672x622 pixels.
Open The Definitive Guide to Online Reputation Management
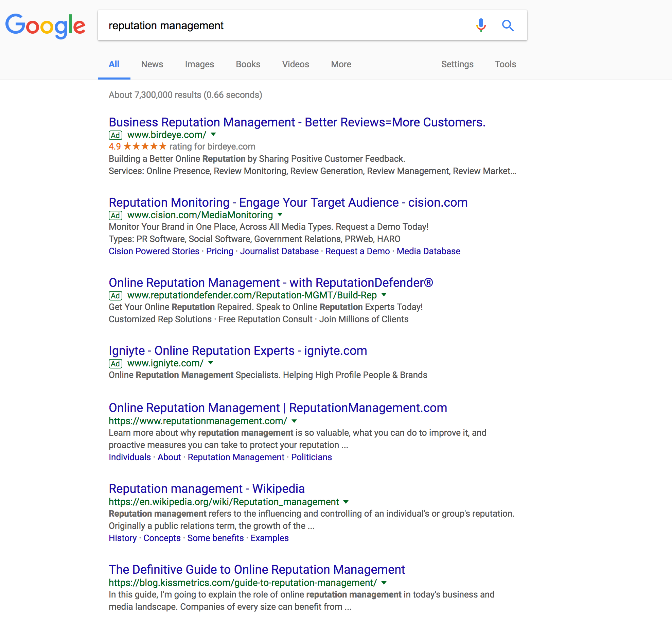257,570
